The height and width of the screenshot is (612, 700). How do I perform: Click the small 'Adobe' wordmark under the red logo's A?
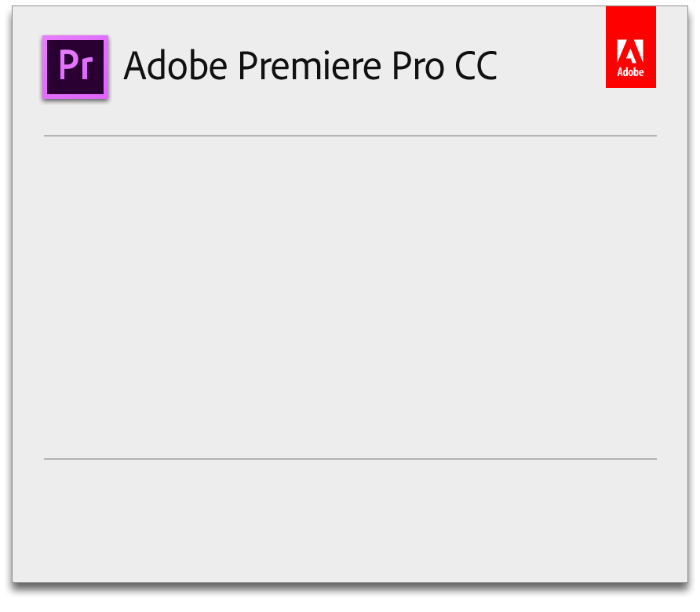(630, 72)
